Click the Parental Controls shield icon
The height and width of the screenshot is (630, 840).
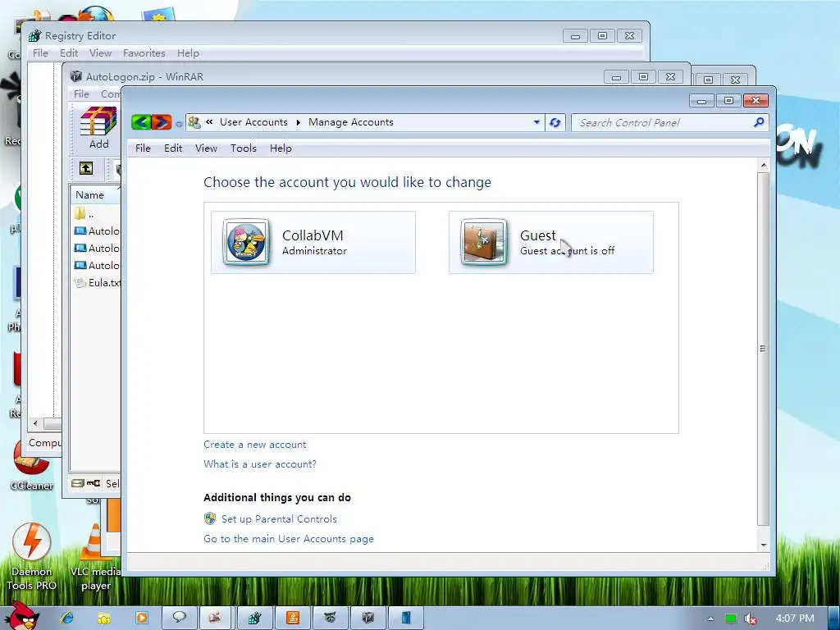[x=210, y=518]
